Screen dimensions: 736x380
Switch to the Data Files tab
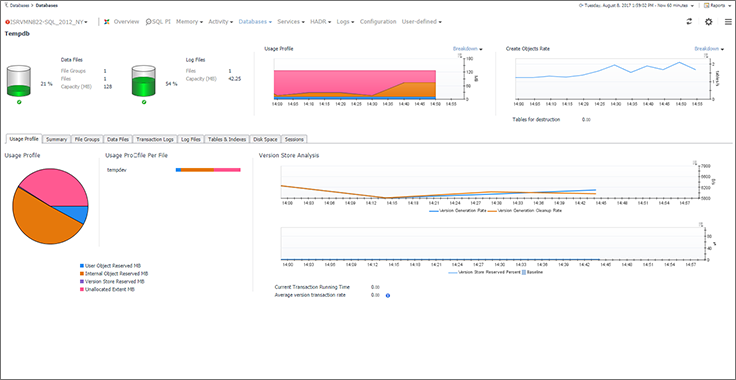pos(118,139)
